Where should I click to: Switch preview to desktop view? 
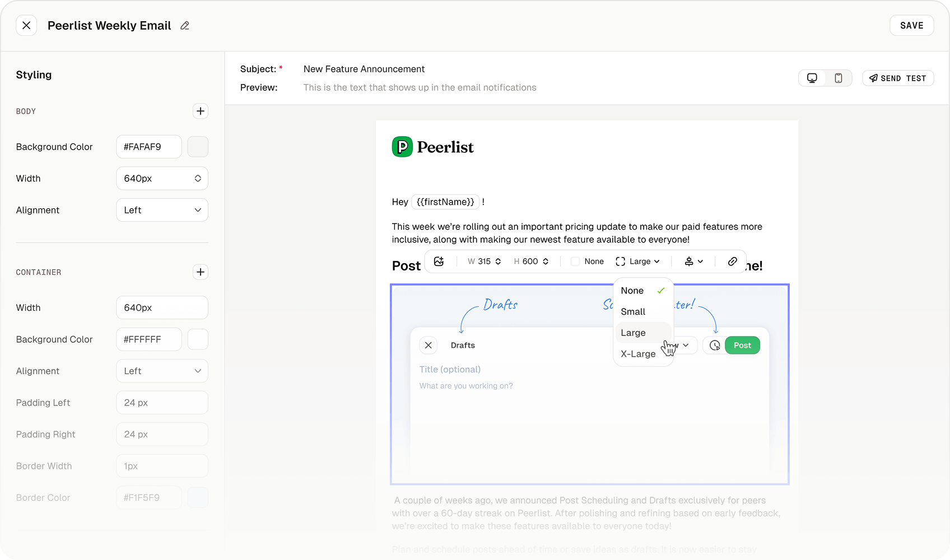[812, 78]
